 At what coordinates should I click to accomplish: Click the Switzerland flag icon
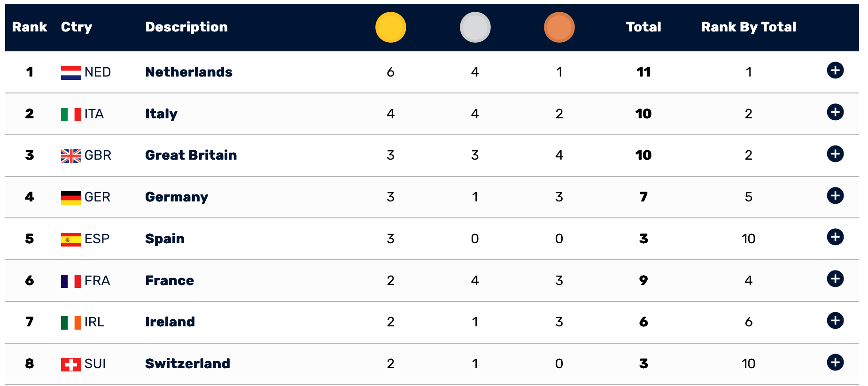71,364
